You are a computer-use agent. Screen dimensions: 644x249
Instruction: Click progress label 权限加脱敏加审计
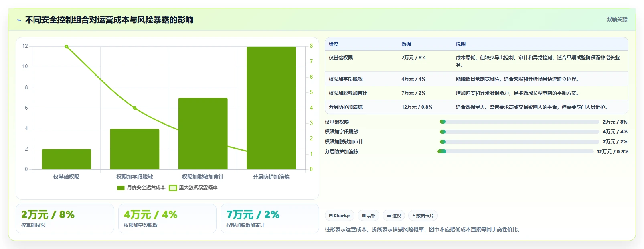point(344,142)
